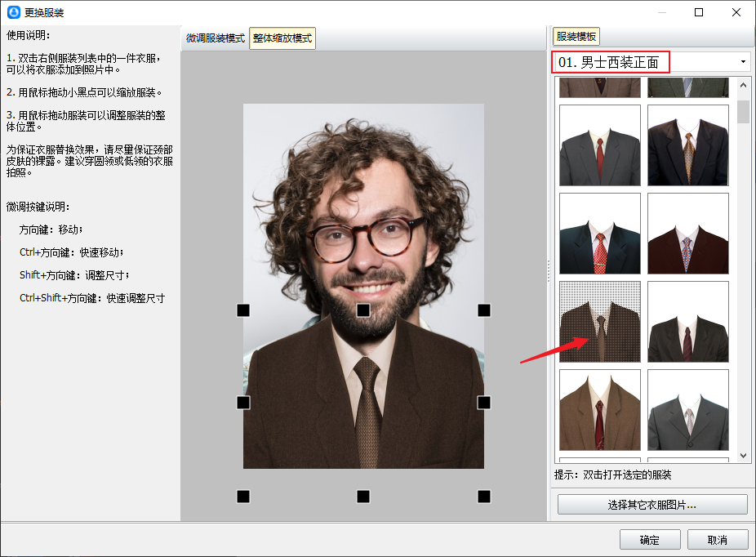Grab the top-right resize handle on clothing
The width and height of the screenshot is (756, 557).
point(483,310)
